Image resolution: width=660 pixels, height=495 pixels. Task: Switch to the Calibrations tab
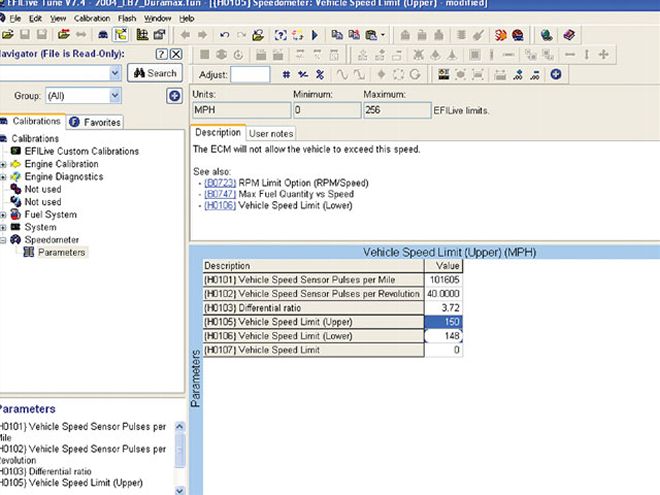(x=32, y=121)
